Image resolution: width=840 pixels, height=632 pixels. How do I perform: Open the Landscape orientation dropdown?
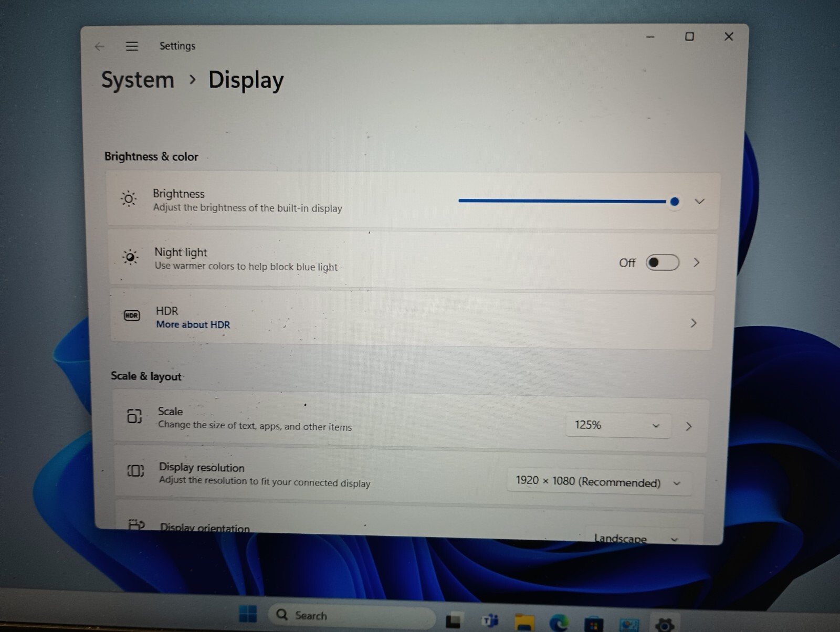(x=636, y=538)
